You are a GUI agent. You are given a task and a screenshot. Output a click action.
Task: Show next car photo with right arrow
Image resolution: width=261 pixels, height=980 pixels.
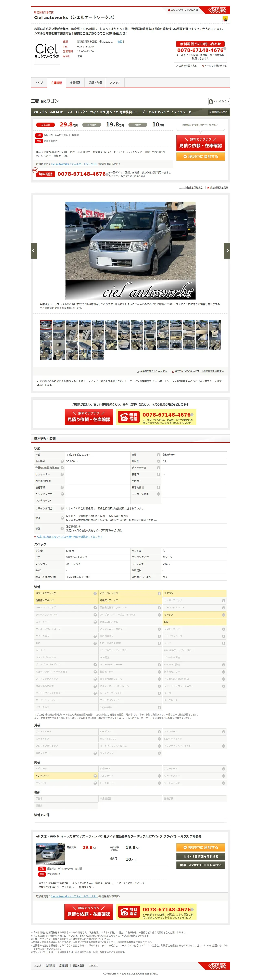pos(227,250)
